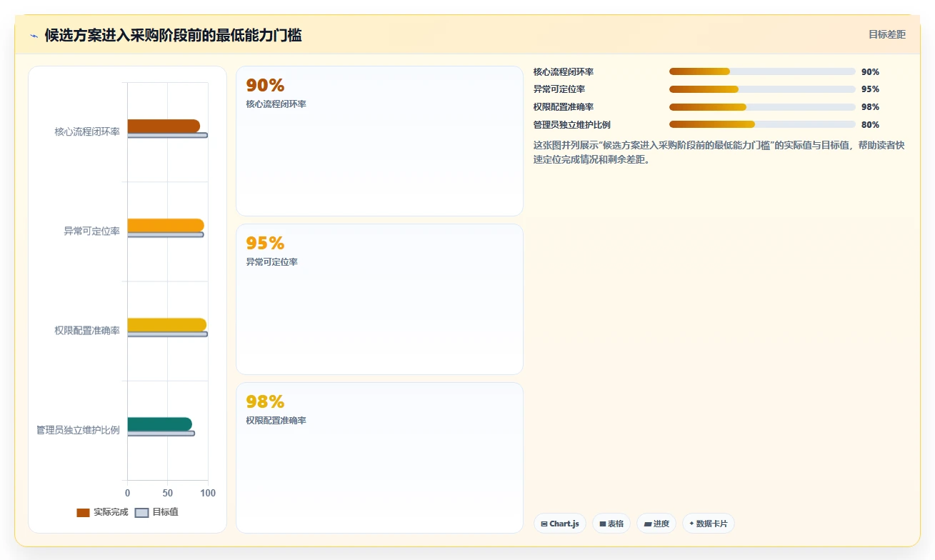Click the chart's 权限配置准确率 axis label

87,331
